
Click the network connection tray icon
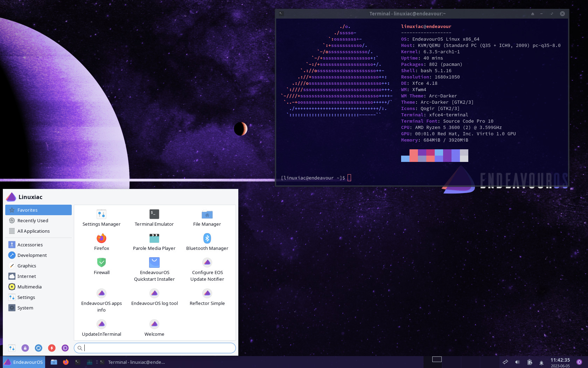point(505,362)
